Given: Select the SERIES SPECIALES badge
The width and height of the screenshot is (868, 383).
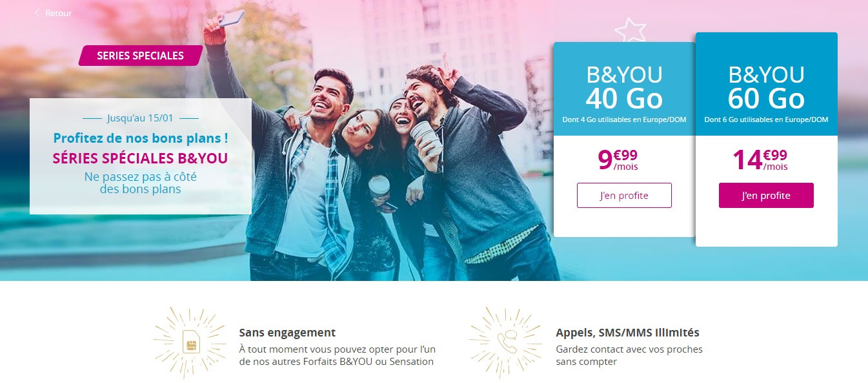Looking at the screenshot, I should pyautogui.click(x=140, y=56).
